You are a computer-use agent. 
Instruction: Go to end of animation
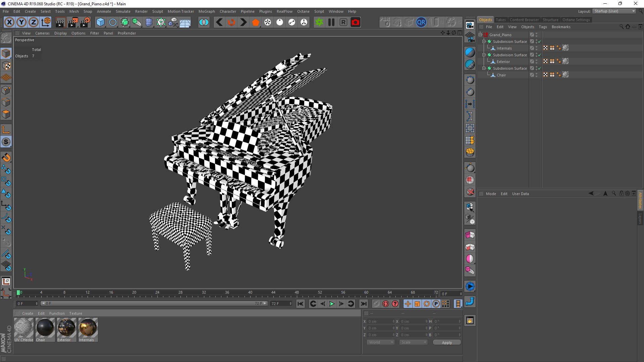(364, 304)
